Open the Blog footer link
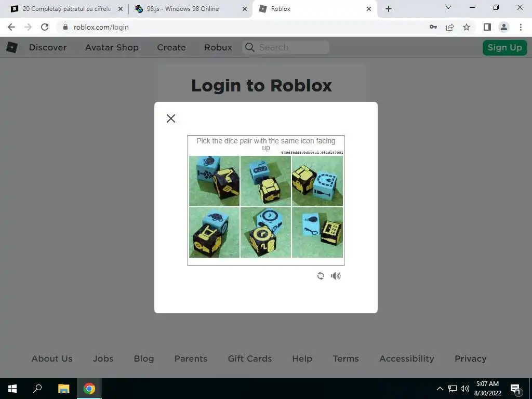The image size is (532, 399). [x=144, y=358]
